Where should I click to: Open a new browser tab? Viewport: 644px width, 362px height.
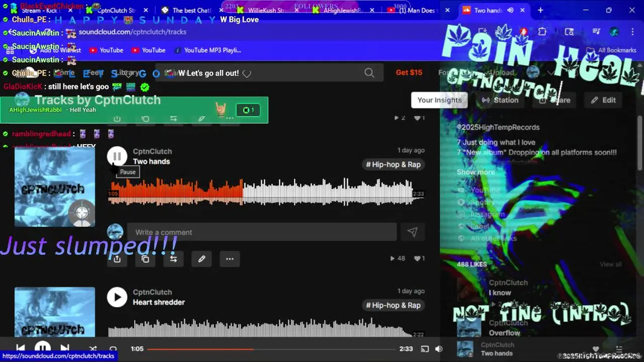(x=540, y=10)
